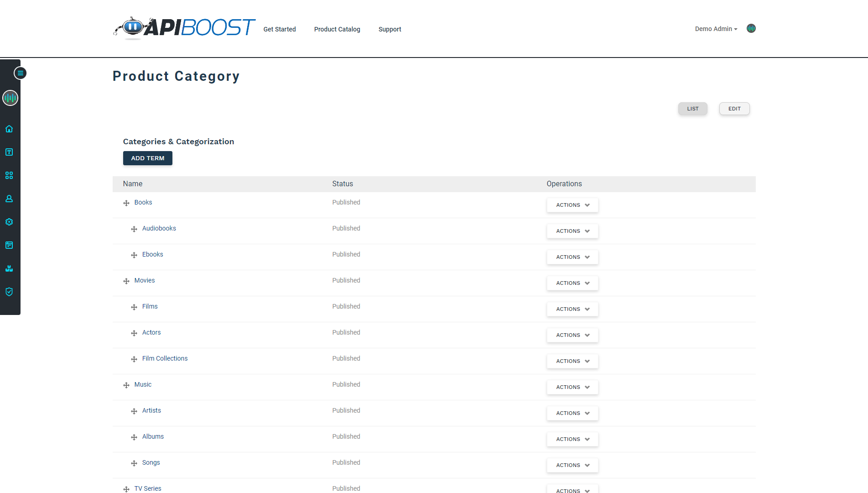This screenshot has width=868, height=493.
Task: Click the shield check icon in sidebar
Action: pos(9,292)
